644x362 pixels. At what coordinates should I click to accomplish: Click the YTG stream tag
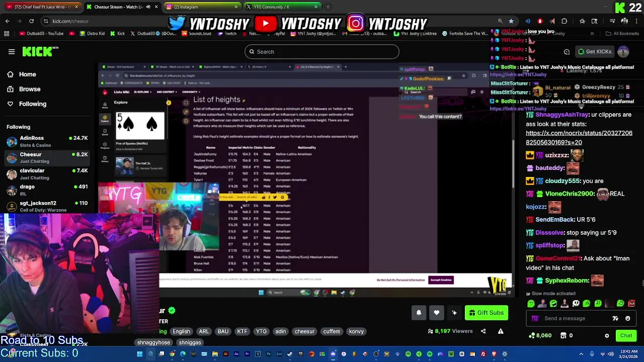[261, 331]
